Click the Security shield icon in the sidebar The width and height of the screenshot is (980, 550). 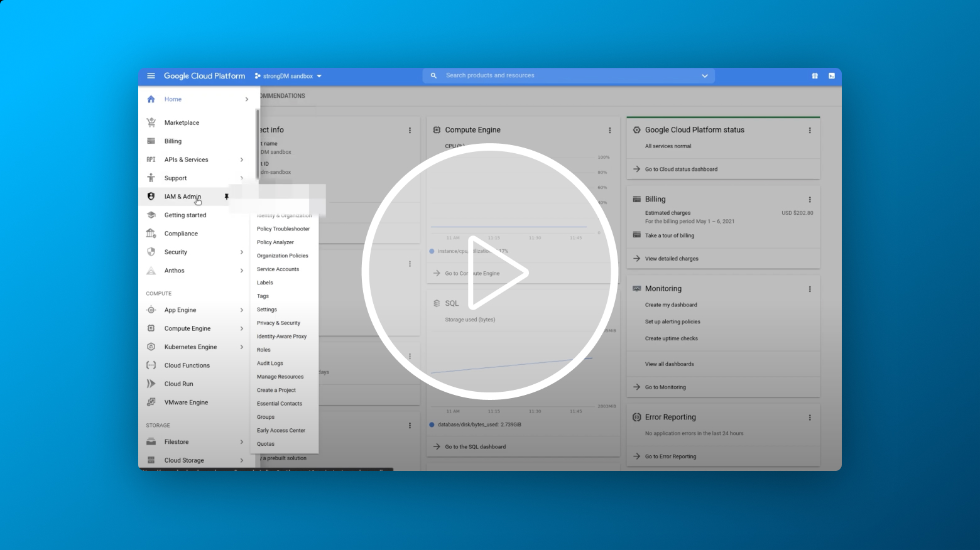pos(151,252)
